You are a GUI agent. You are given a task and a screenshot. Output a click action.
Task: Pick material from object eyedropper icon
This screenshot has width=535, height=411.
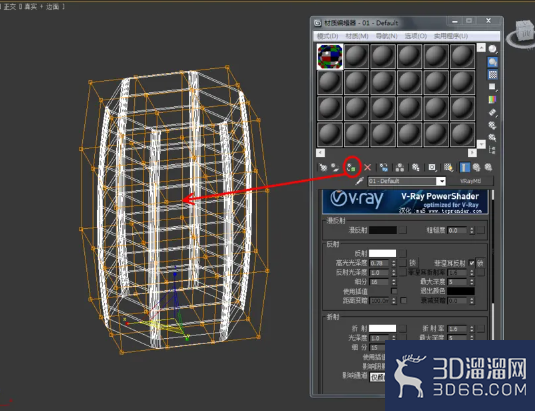[359, 181]
